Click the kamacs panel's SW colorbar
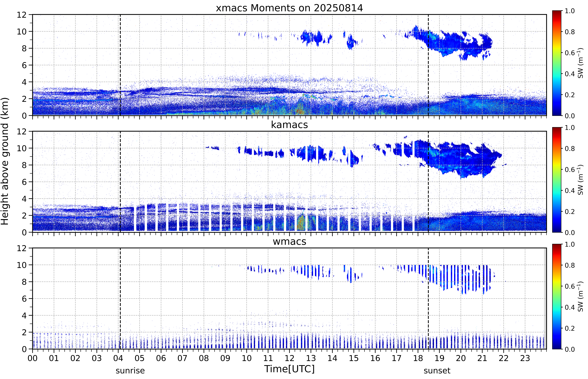The image size is (588, 379). tap(556, 180)
